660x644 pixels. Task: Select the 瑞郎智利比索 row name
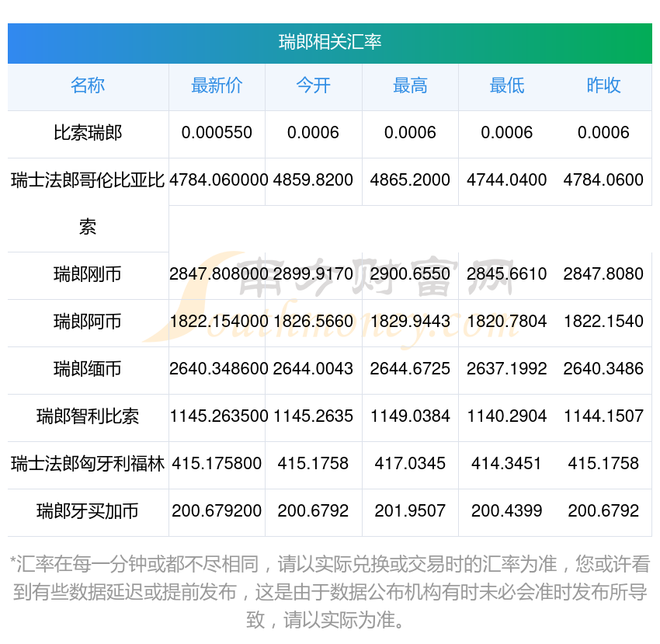pyautogui.click(x=88, y=416)
